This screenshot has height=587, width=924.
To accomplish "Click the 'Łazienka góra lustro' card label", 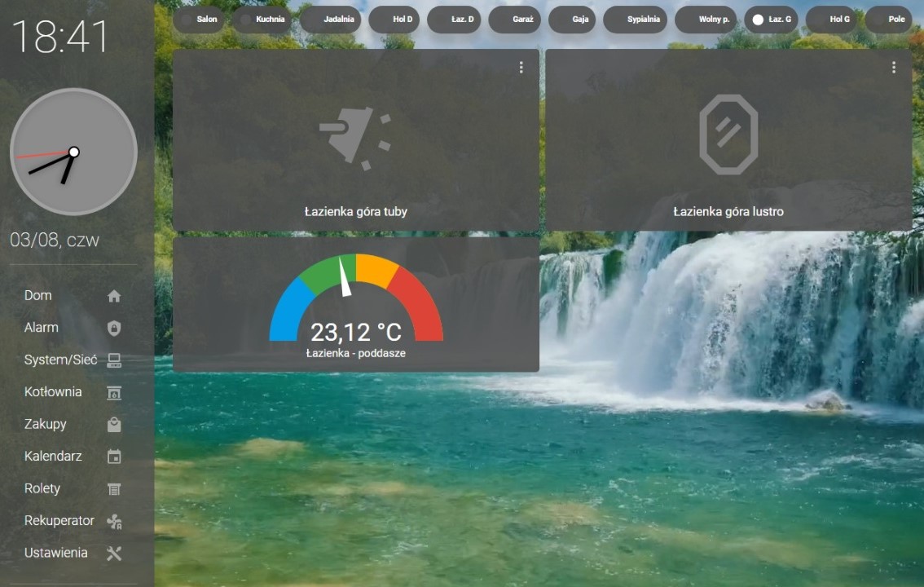I will pyautogui.click(x=728, y=212).
